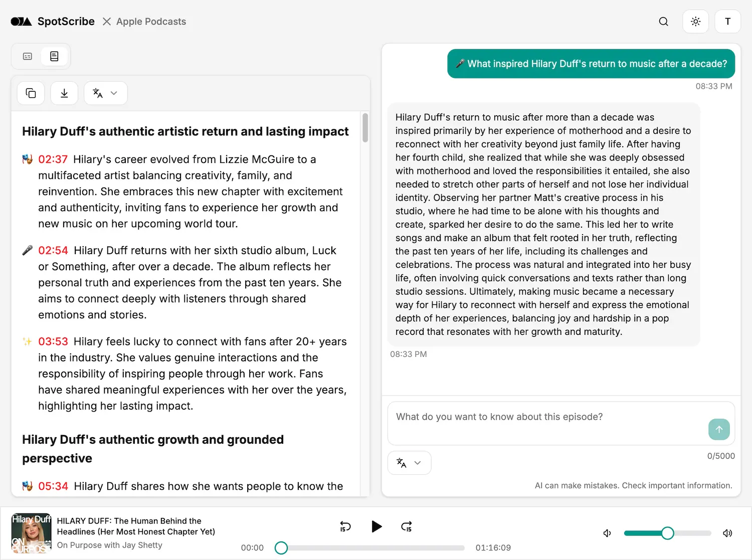Viewport: 752px width, 560px height.
Task: Click the increase volume speaker icon
Action: pyautogui.click(x=727, y=533)
